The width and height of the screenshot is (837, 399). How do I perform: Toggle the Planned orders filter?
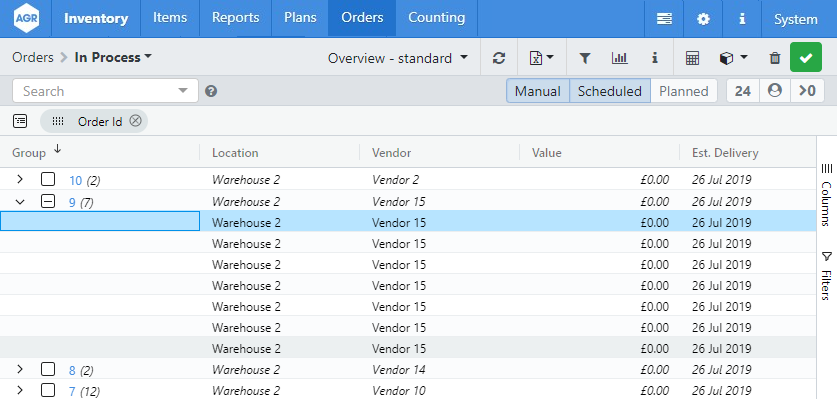(683, 91)
